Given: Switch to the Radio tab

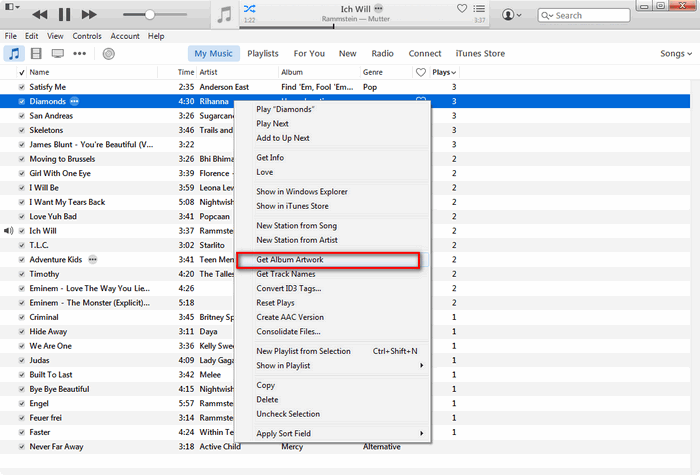Looking at the screenshot, I should (x=383, y=54).
